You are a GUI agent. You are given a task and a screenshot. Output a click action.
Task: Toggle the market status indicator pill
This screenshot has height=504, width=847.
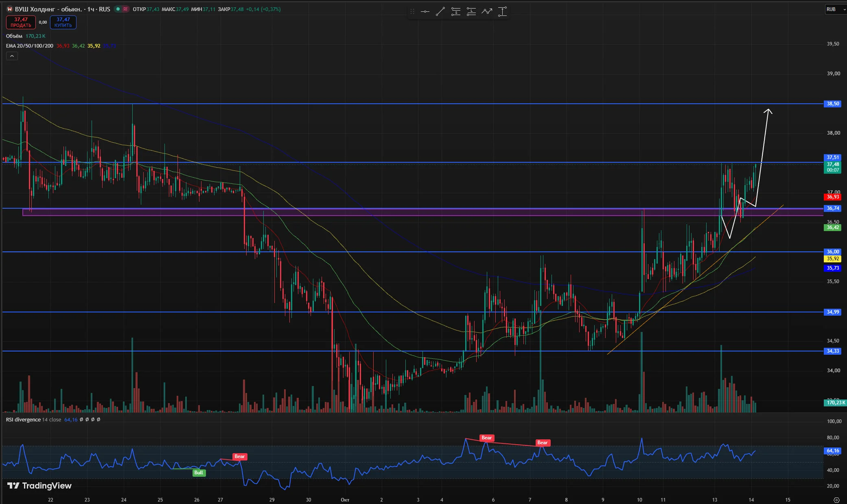point(121,9)
